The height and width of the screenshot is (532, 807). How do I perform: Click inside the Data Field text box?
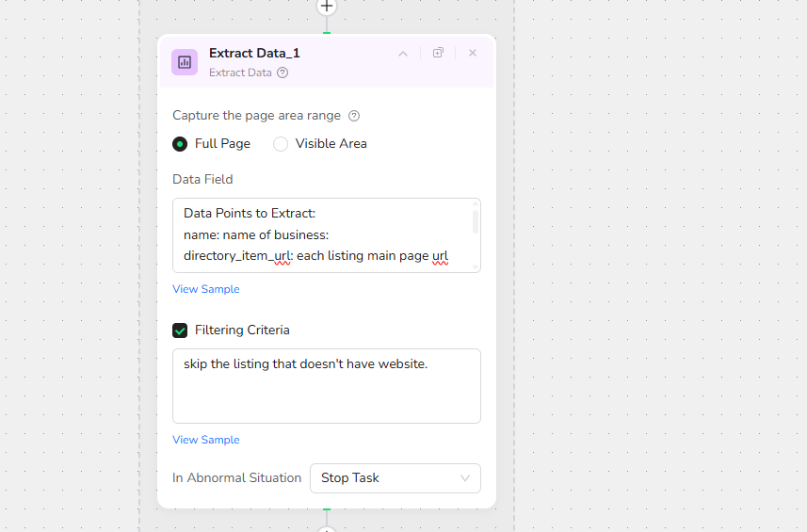pyautogui.click(x=320, y=235)
